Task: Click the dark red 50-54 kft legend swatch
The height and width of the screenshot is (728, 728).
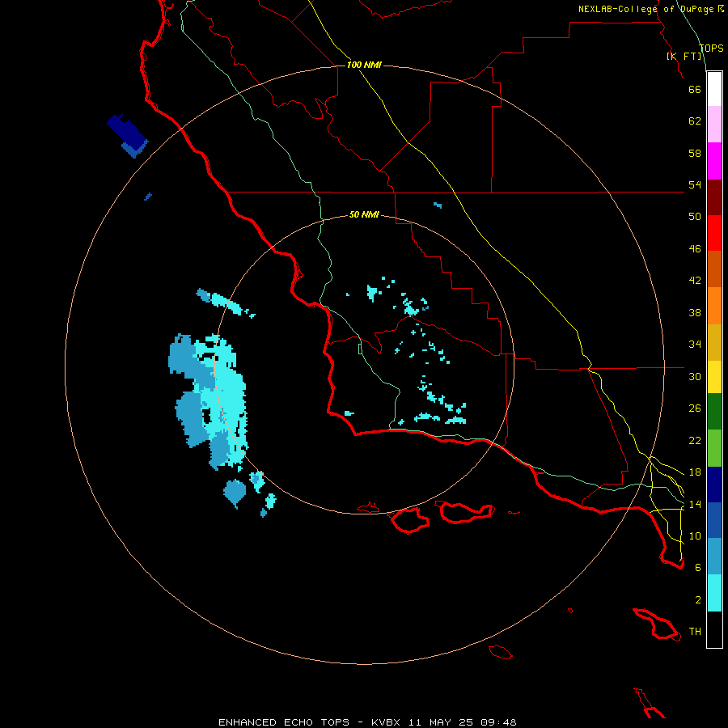Action: 714,197
